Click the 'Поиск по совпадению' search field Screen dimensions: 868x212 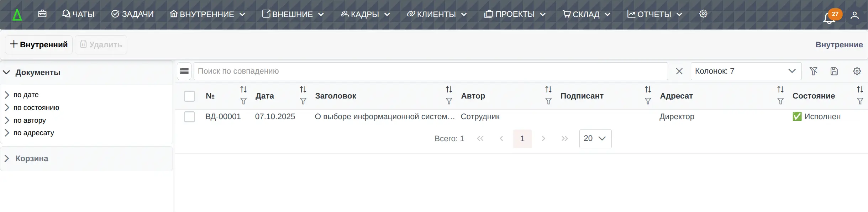point(431,71)
